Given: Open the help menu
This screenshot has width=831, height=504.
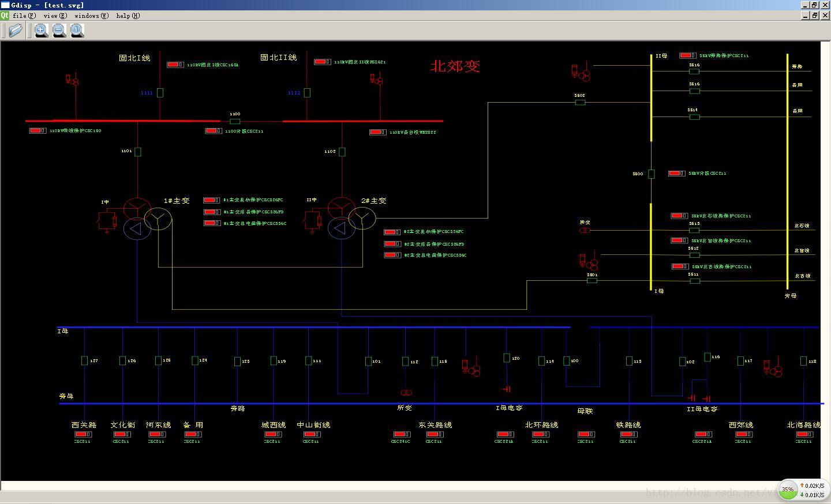Looking at the screenshot, I should tap(128, 16).
